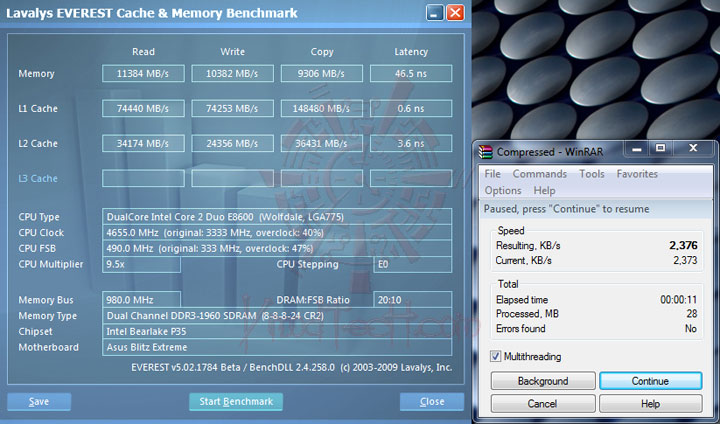Toggle the Multithreading checkbox

tap(495, 356)
